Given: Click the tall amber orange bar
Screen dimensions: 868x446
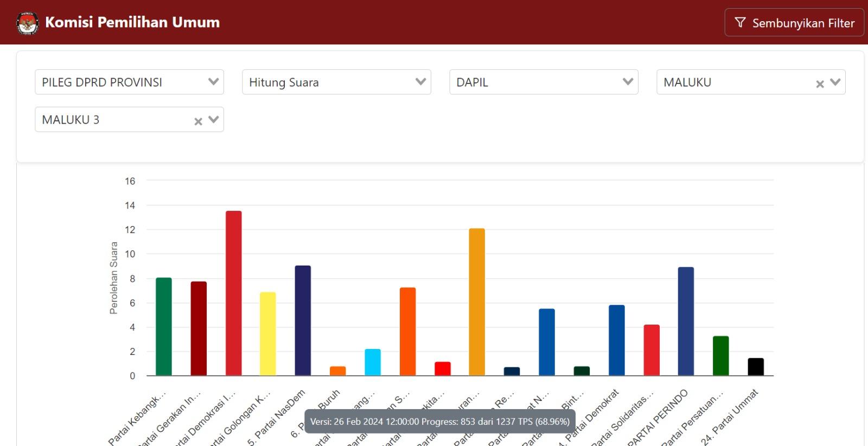Looking at the screenshot, I should (x=477, y=302).
